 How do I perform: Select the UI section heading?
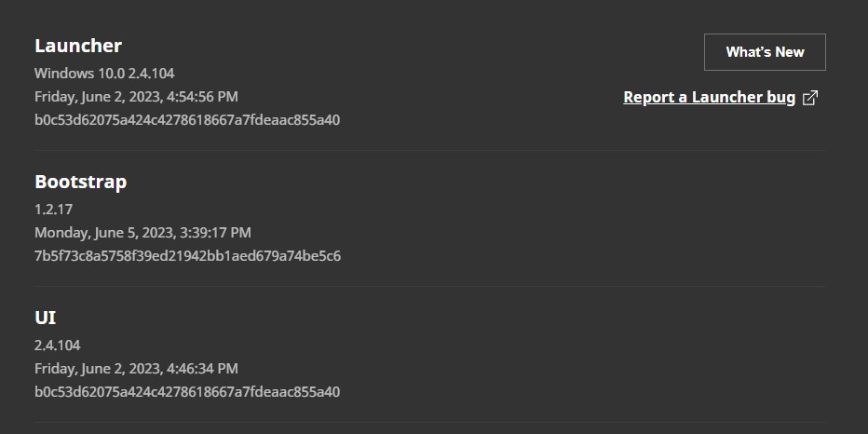point(46,318)
